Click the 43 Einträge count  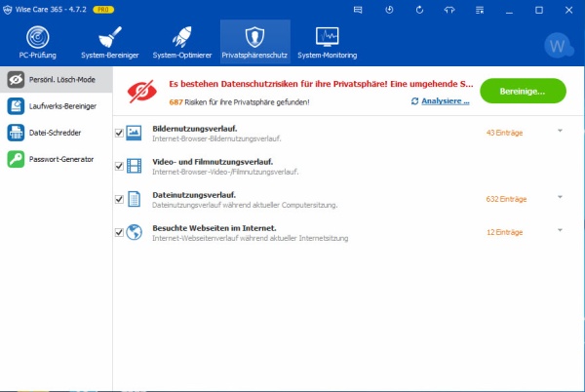click(x=504, y=133)
